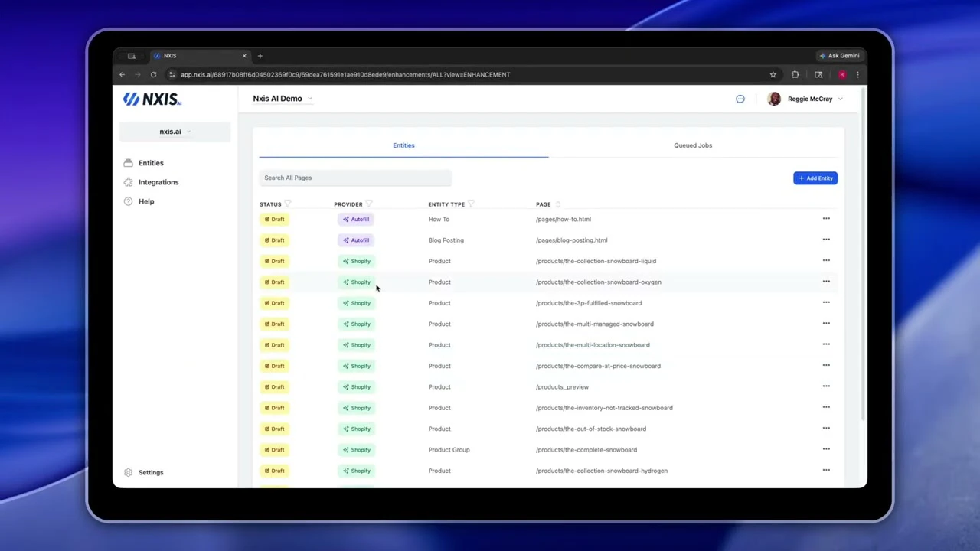
Task: Open the chat bubble icon in header
Action: (740, 99)
